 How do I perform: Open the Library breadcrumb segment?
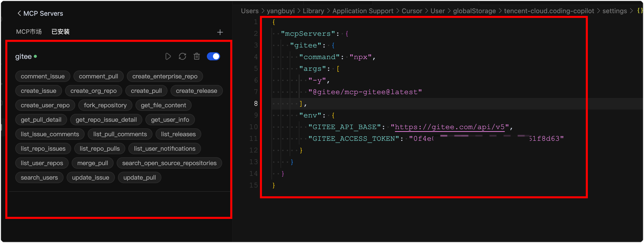(313, 11)
